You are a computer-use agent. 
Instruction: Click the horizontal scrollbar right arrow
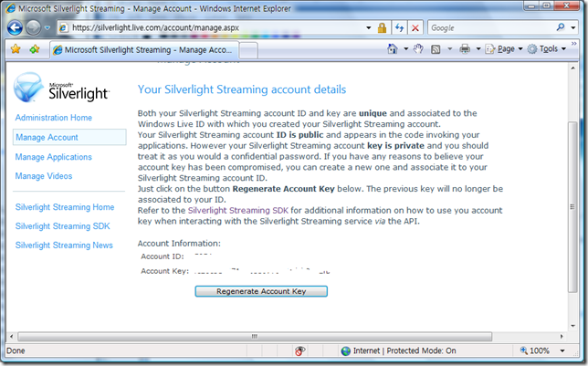click(x=562, y=337)
